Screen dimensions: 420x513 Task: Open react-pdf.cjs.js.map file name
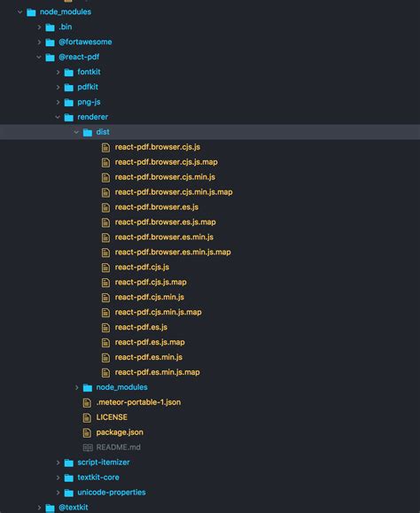pos(151,283)
